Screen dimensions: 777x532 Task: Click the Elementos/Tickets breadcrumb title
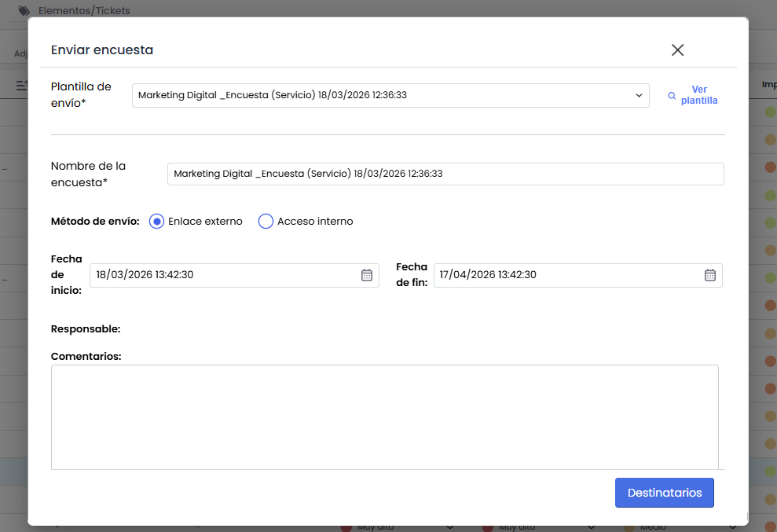[84, 11]
